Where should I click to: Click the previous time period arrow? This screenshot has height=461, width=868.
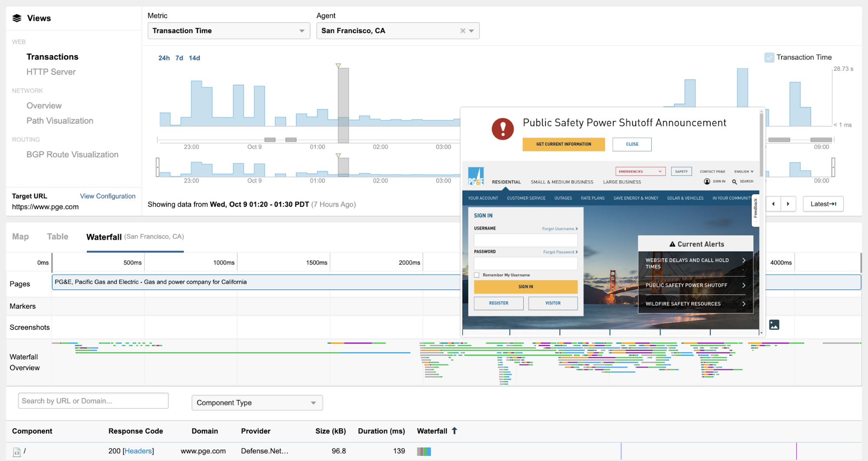[773, 204]
